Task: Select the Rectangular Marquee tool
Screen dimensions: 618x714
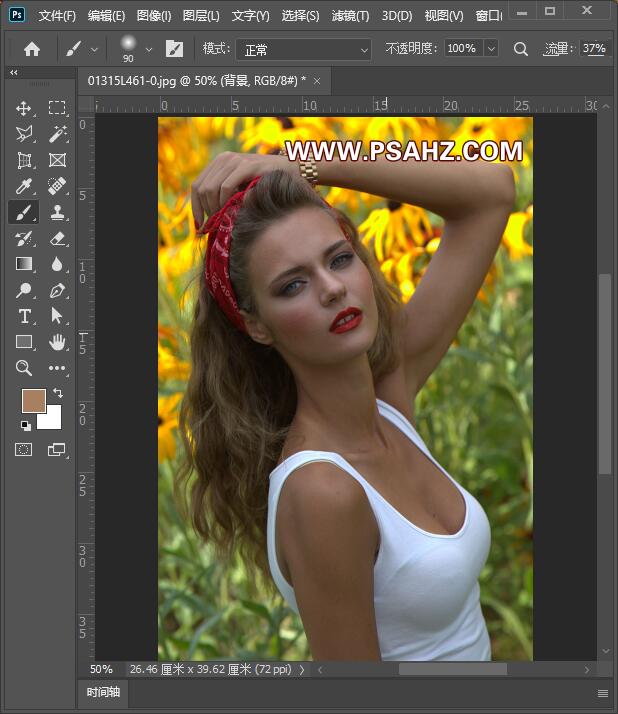Action: click(57, 108)
